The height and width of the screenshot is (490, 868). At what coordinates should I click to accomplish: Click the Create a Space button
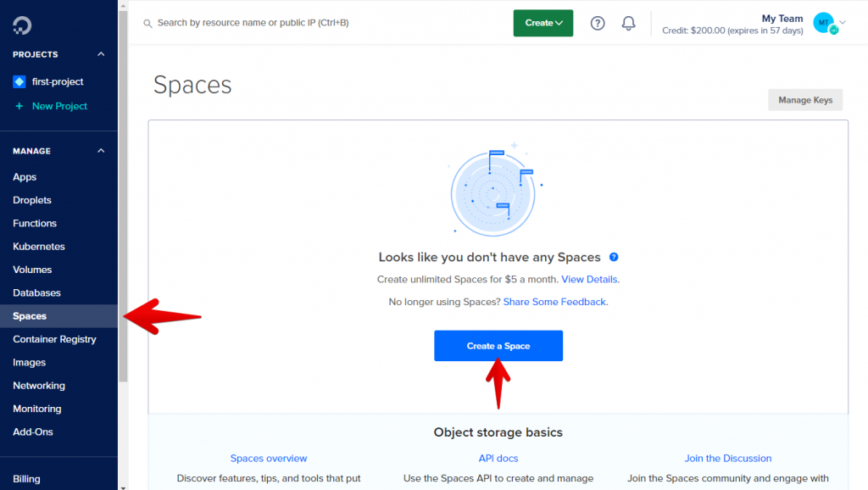[498, 345]
